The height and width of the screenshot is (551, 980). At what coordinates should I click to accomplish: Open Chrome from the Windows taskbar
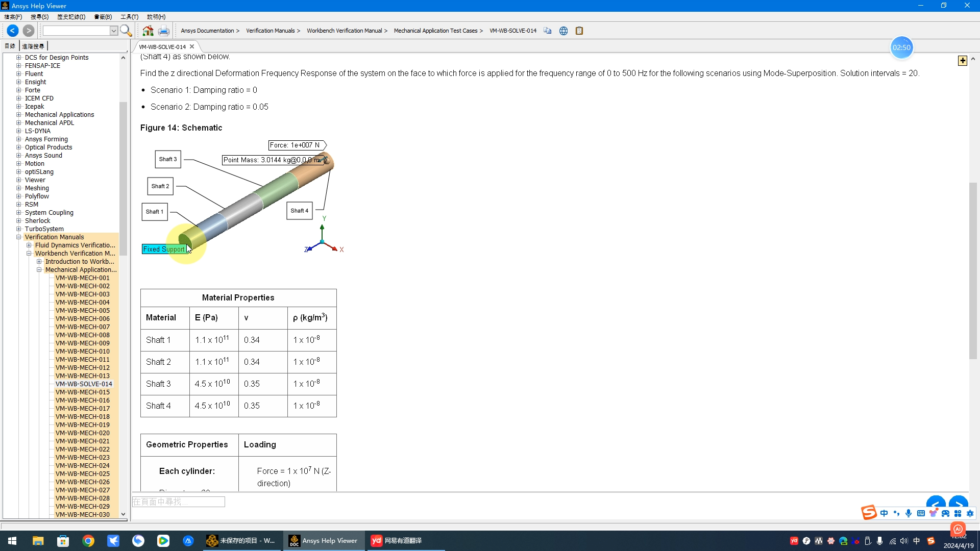(88, 541)
